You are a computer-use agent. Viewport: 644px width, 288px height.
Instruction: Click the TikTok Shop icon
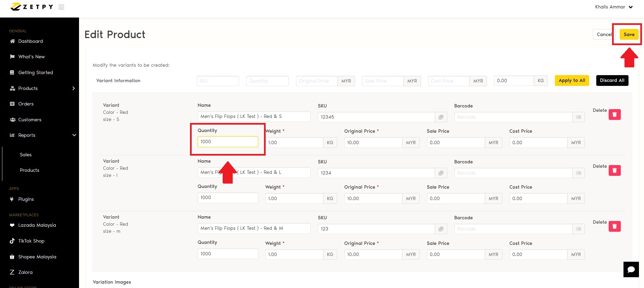tap(12, 241)
